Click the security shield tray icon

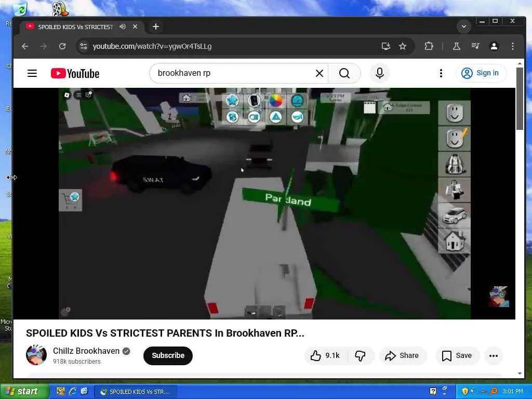click(465, 391)
